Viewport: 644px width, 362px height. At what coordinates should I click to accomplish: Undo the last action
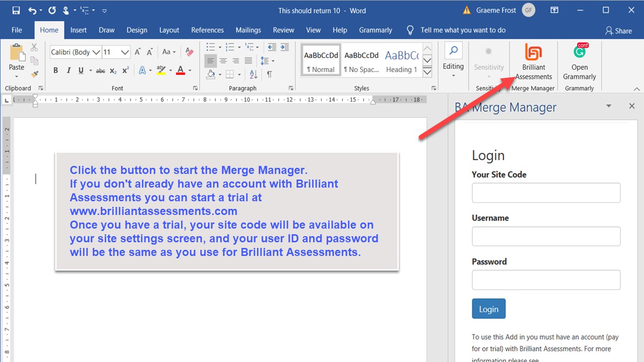coord(32,10)
